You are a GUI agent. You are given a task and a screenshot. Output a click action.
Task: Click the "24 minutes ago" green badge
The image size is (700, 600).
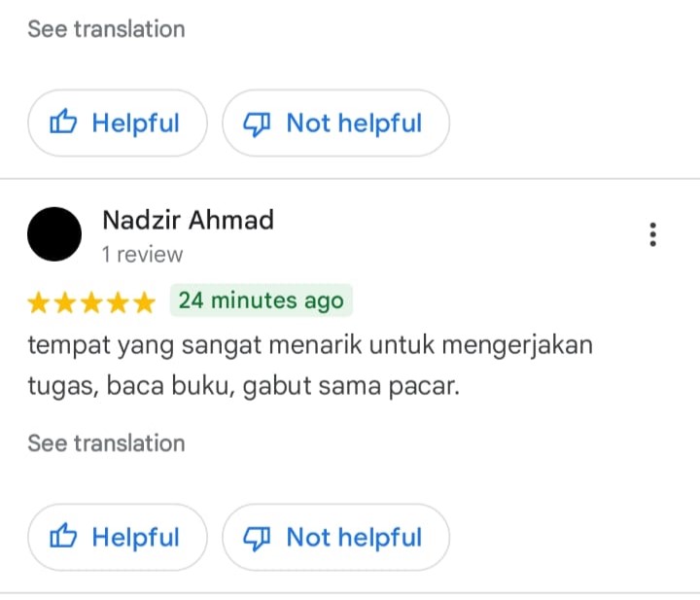coord(261,300)
